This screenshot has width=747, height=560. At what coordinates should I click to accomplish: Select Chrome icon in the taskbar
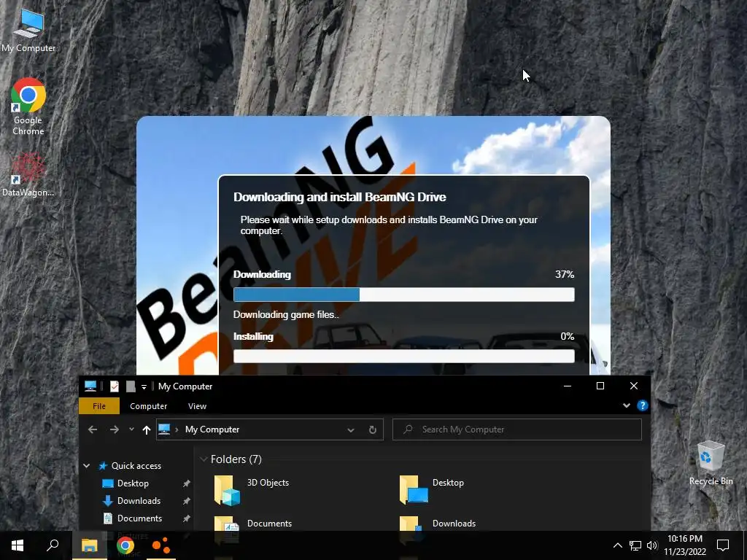point(125,545)
